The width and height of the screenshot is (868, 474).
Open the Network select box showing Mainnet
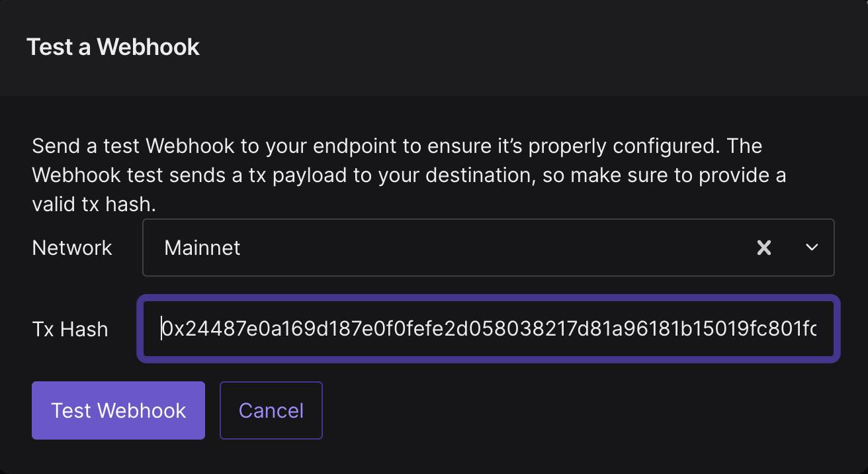click(x=488, y=248)
